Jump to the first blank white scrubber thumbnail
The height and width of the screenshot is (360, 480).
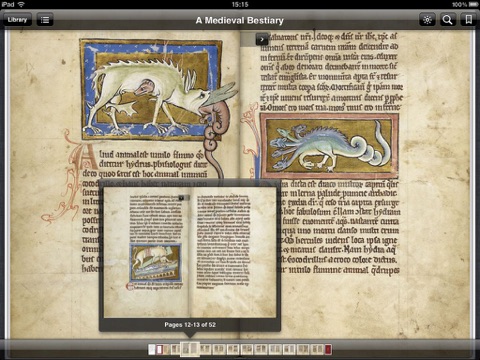(x=152, y=349)
